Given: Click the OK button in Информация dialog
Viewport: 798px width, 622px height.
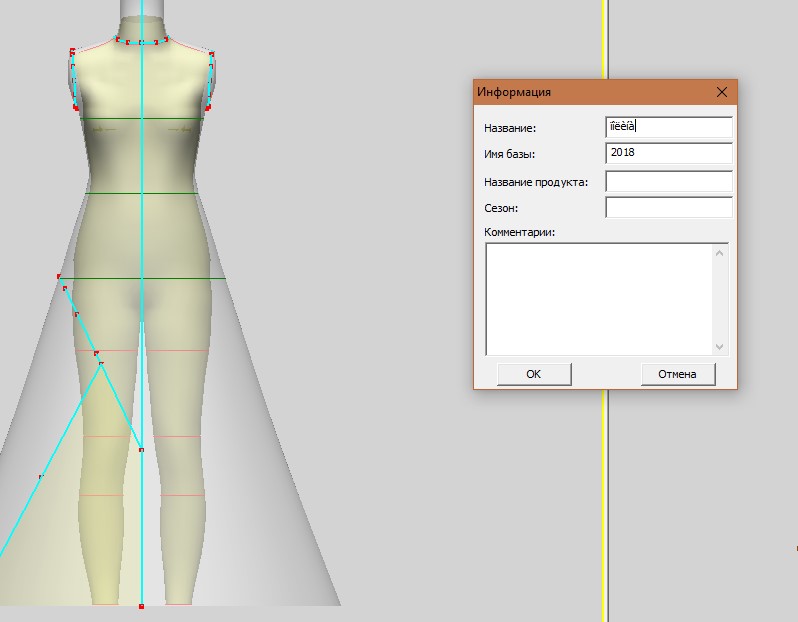Looking at the screenshot, I should click(x=534, y=374).
